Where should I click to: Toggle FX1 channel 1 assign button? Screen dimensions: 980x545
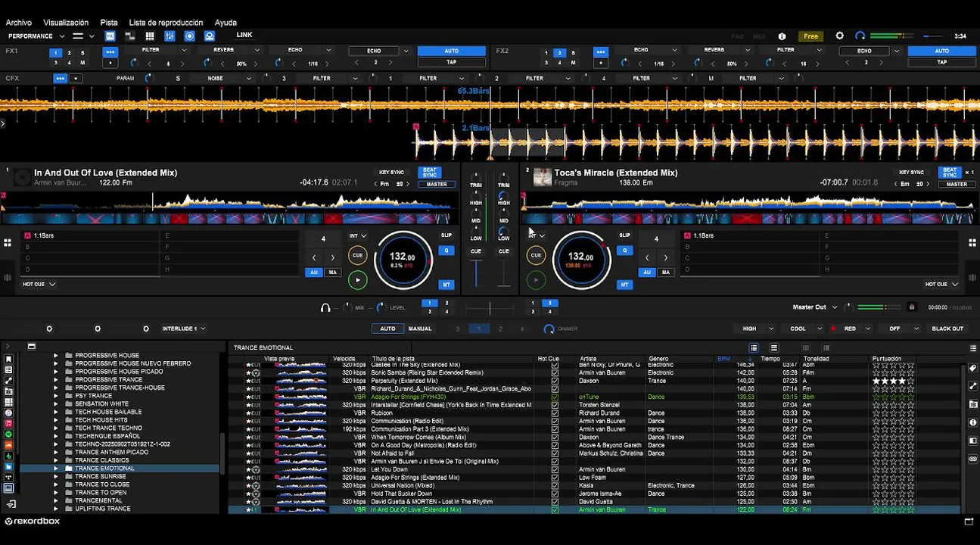pos(55,53)
